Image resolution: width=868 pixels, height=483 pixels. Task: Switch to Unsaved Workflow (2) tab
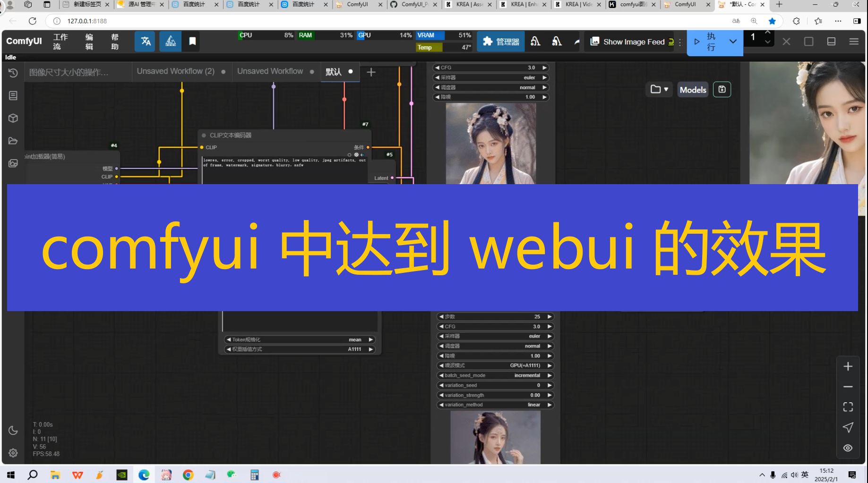coord(181,71)
